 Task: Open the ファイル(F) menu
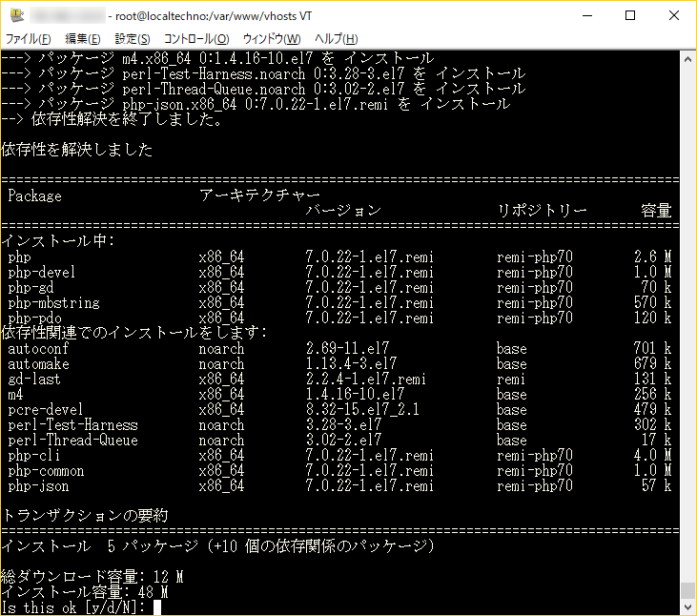28,39
